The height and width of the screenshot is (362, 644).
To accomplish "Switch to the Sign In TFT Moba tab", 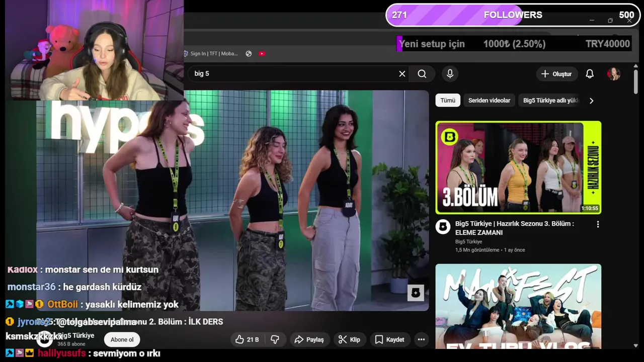I will coord(210,54).
